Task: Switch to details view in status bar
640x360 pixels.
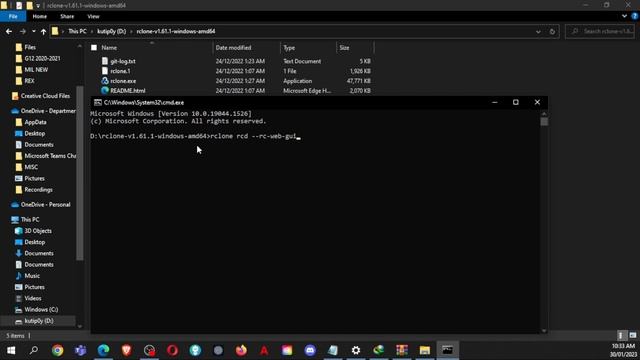Action: pyautogui.click(x=621, y=336)
